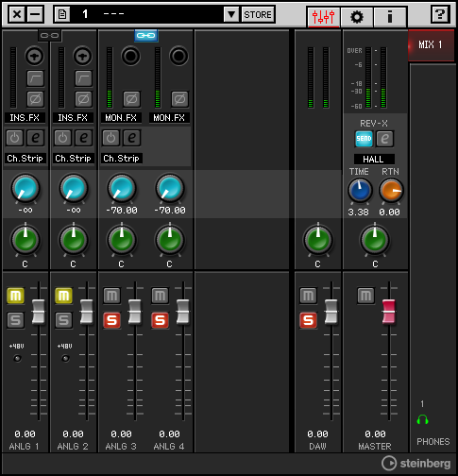Mute the ANLG 4 channel
458x476 pixels.
(161, 296)
